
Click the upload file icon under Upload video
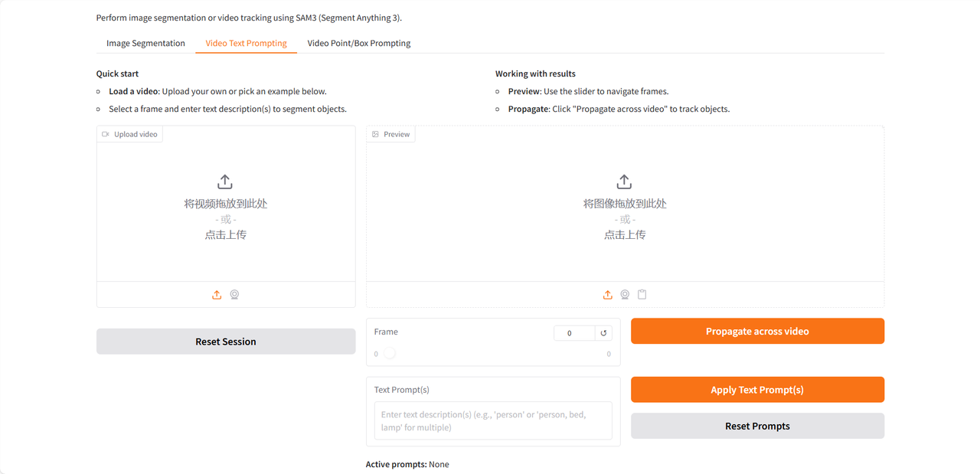point(217,295)
